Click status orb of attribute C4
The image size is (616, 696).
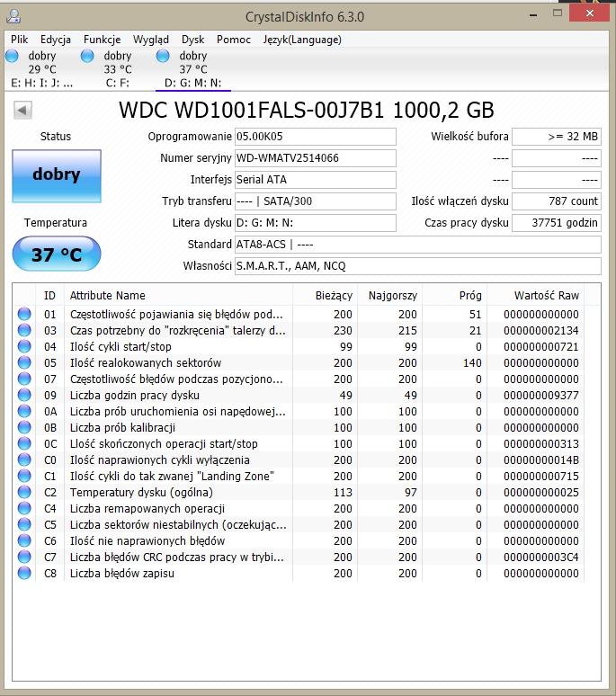[24, 508]
